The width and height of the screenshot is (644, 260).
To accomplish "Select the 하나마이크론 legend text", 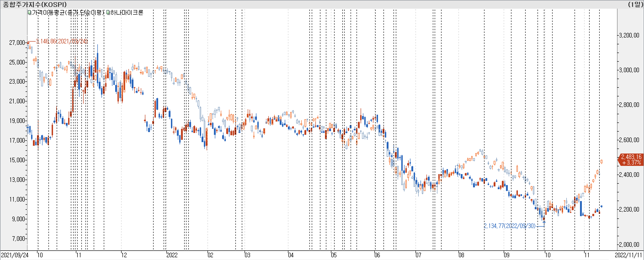I will [127, 12].
